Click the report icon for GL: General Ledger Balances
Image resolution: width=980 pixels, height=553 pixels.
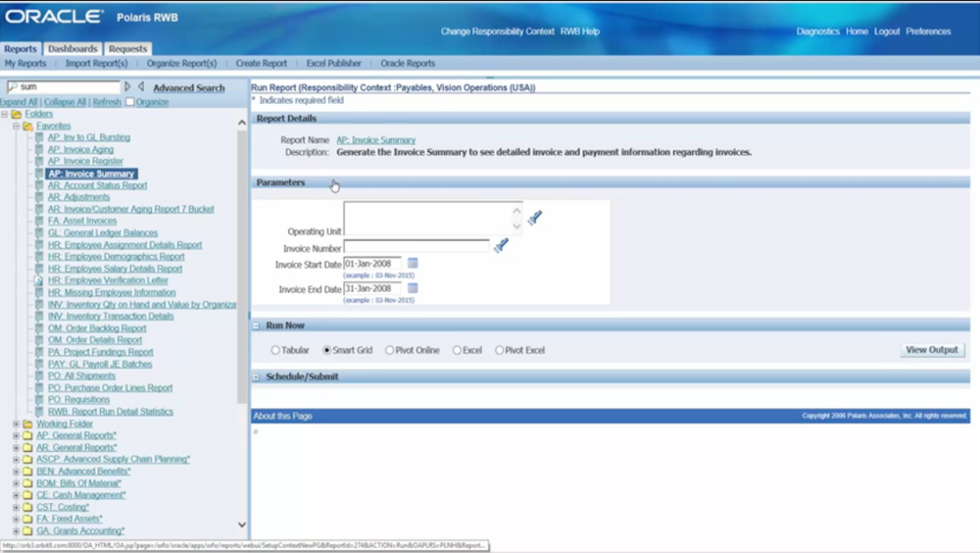pyautogui.click(x=39, y=232)
